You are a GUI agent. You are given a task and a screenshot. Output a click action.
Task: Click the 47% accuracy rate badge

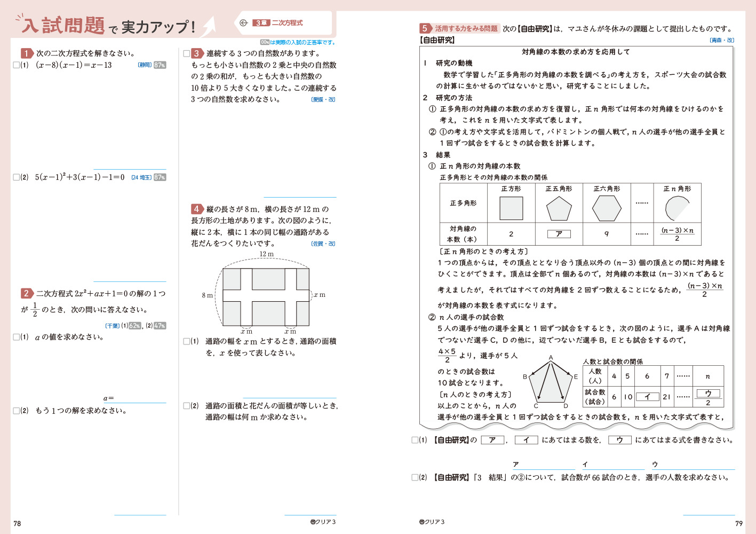160,326
